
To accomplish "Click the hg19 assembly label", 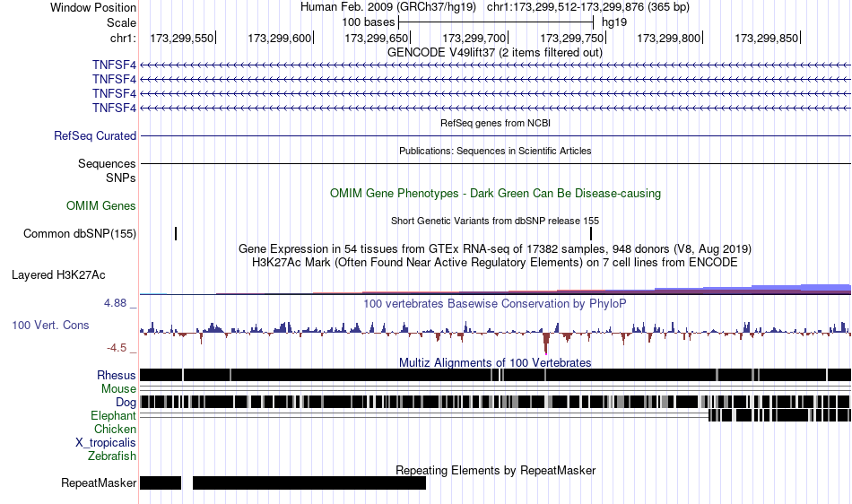I will tap(614, 22).
